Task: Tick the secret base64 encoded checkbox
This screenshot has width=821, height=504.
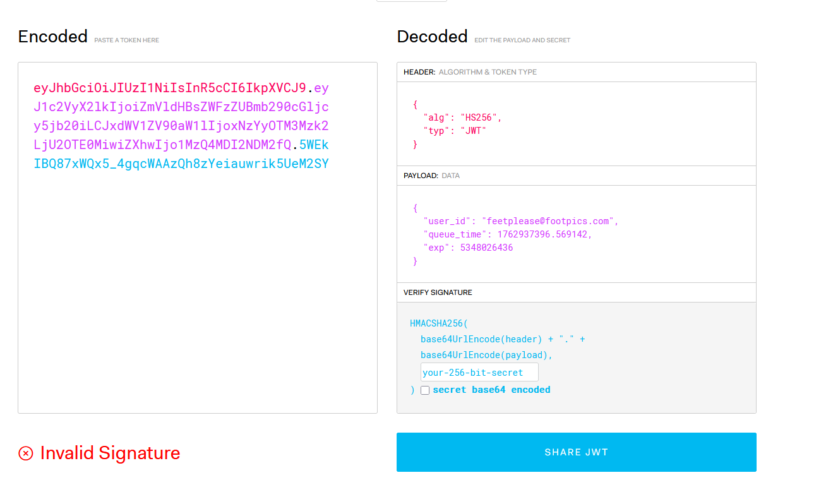Action: (425, 390)
